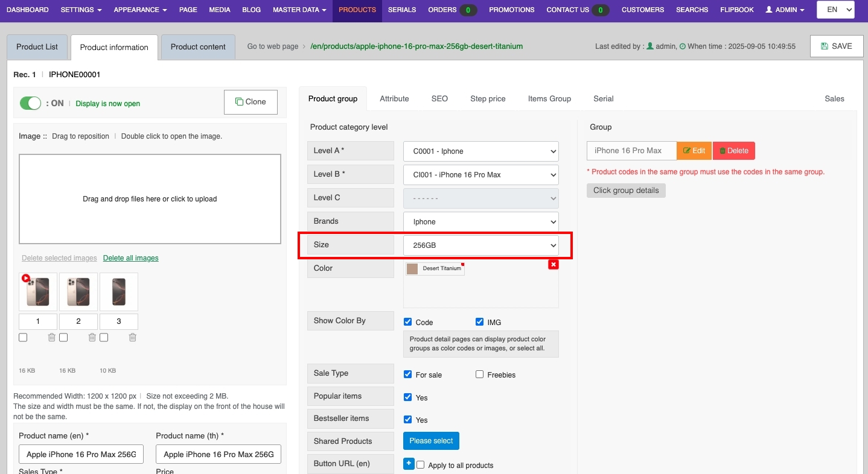Click the Delete all images link

(x=130, y=258)
